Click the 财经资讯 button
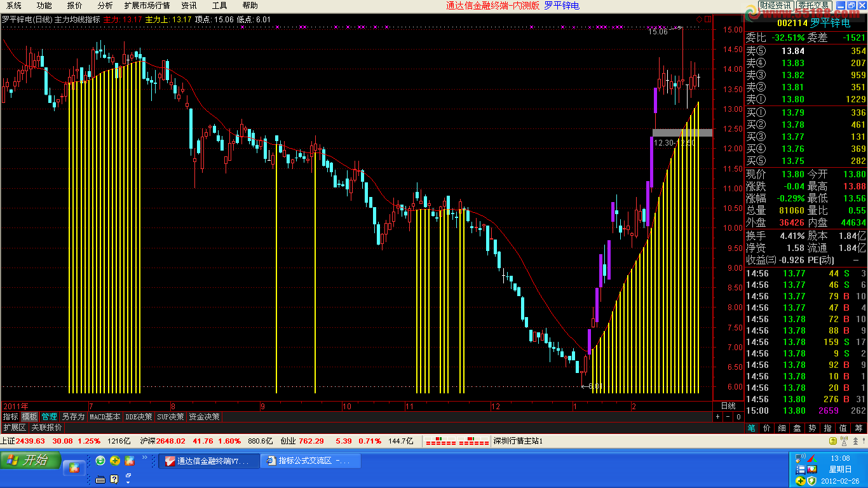The height and width of the screenshot is (488, 868). (x=776, y=6)
